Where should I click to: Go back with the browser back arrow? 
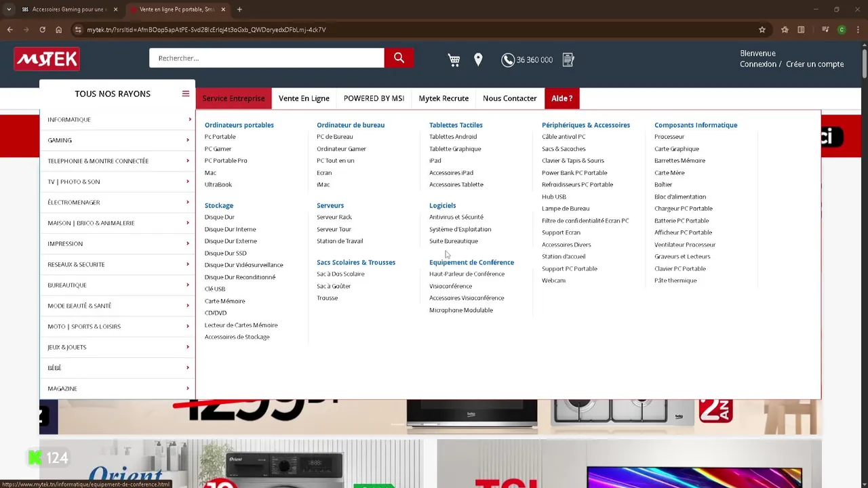(9, 30)
